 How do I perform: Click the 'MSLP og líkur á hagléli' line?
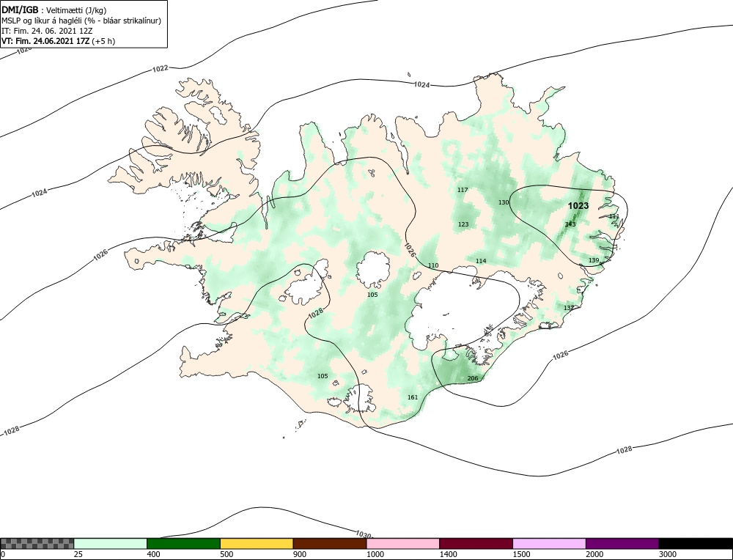(81, 21)
